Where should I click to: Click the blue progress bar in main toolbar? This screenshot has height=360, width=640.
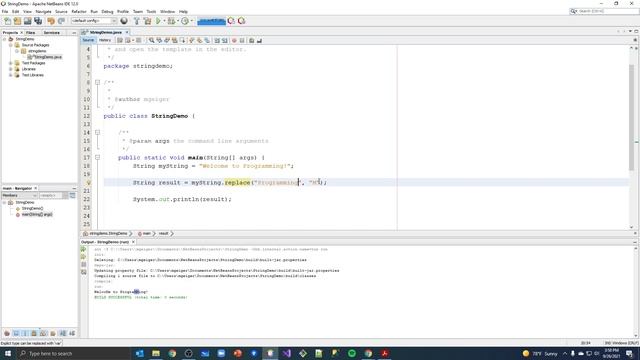click(x=211, y=21)
